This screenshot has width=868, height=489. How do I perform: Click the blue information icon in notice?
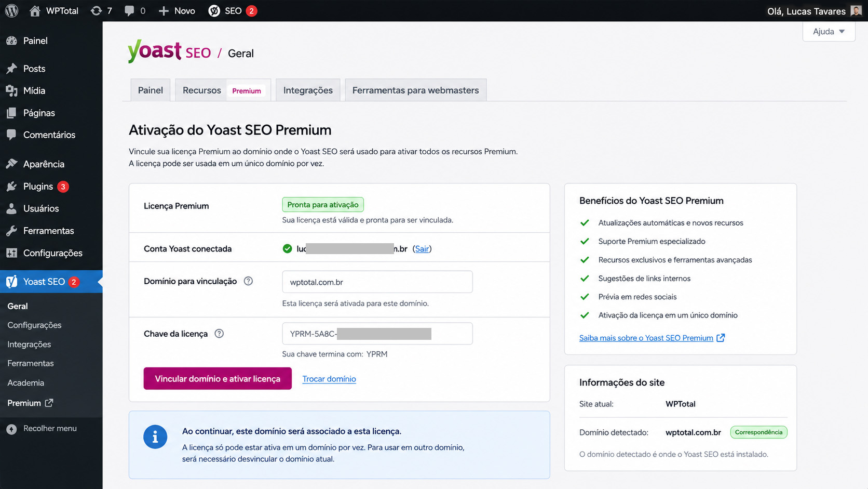tap(155, 437)
